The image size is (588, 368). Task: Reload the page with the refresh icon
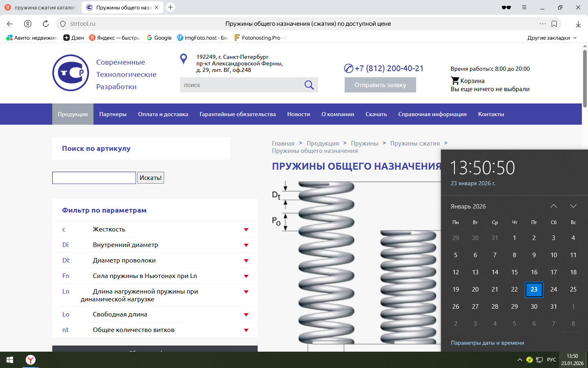46,24
